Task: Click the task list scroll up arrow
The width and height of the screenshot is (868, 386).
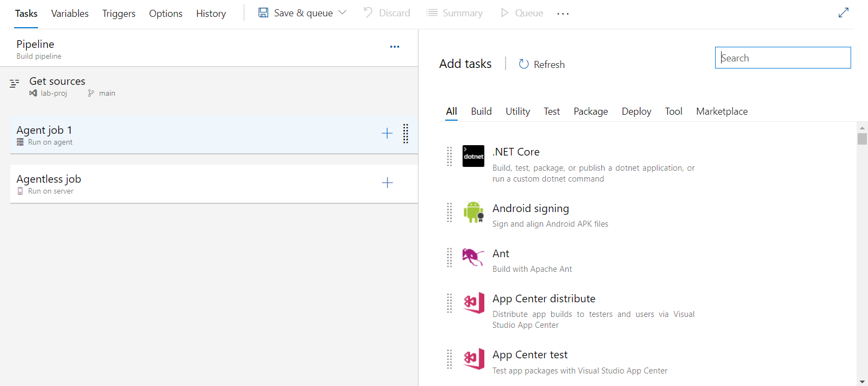Action: point(862,128)
